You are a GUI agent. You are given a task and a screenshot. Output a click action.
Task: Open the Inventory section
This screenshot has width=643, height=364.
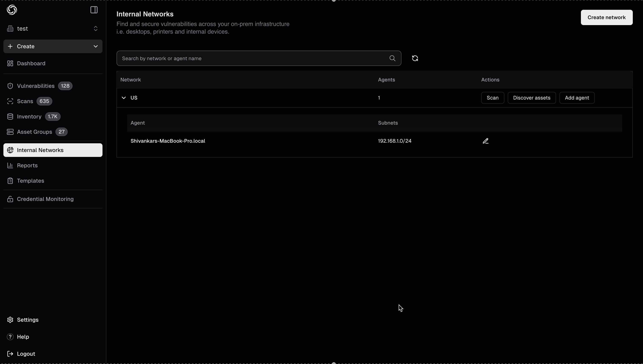pyautogui.click(x=29, y=117)
